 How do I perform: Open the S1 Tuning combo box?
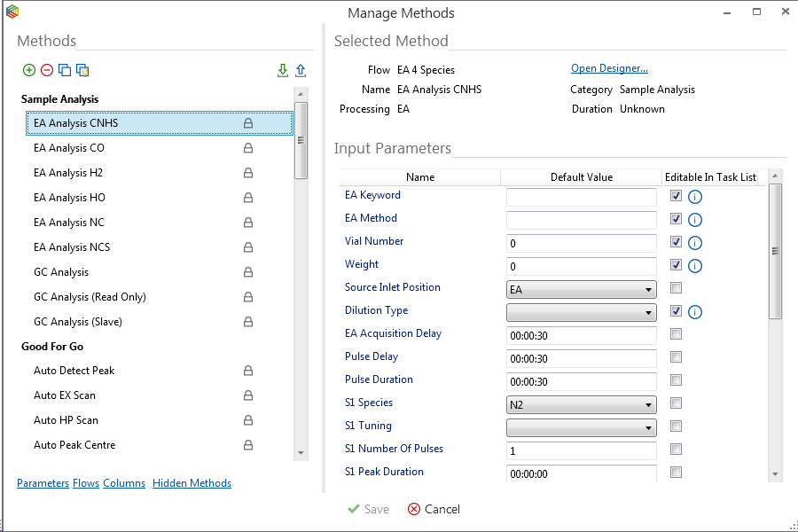click(x=581, y=427)
